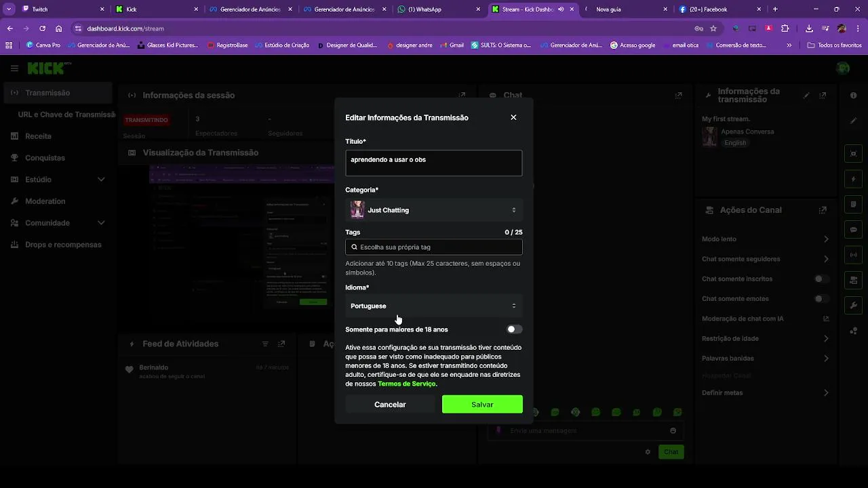The height and width of the screenshot is (488, 868).
Task: Select Transmissão in the sidebar
Action: pyautogui.click(x=58, y=93)
